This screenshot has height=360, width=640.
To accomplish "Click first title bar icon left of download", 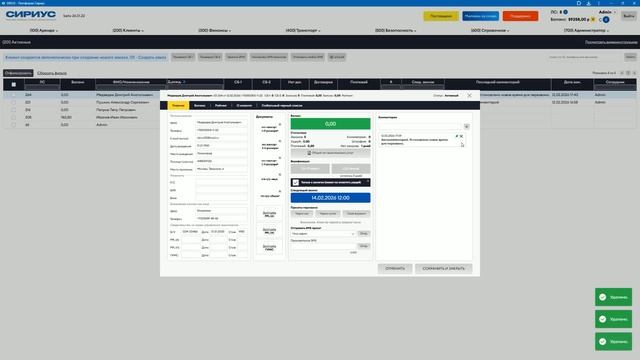I will (x=578, y=3).
